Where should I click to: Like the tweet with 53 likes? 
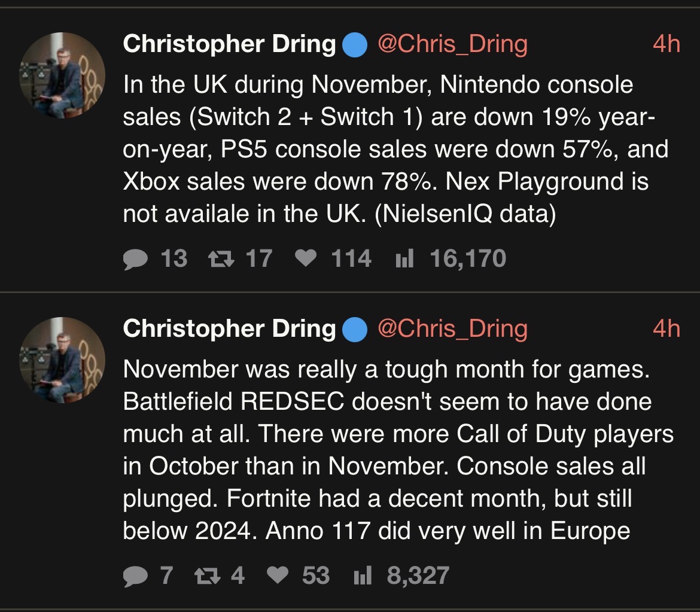(277, 576)
